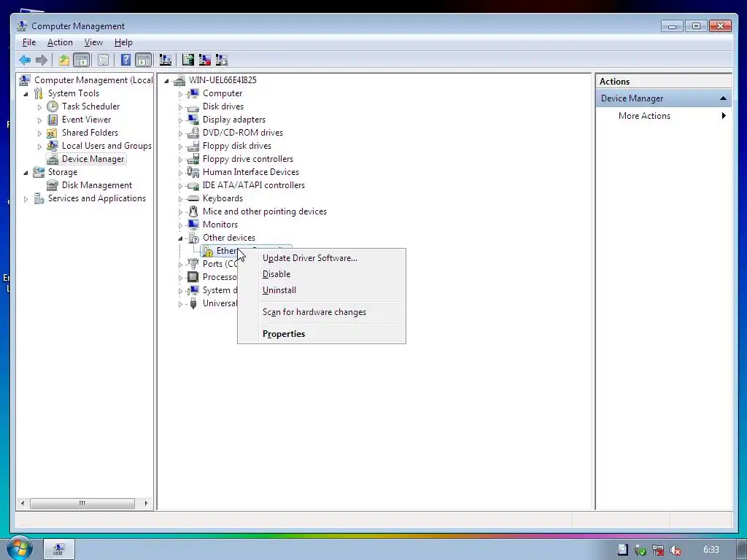Screen dimensions: 747x560
Task: Expand the Keyboards category
Action: coord(181,199)
